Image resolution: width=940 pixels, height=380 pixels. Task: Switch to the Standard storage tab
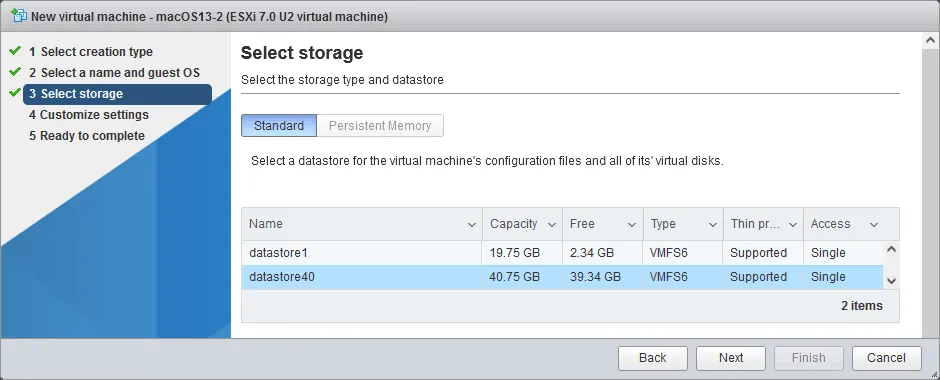279,126
